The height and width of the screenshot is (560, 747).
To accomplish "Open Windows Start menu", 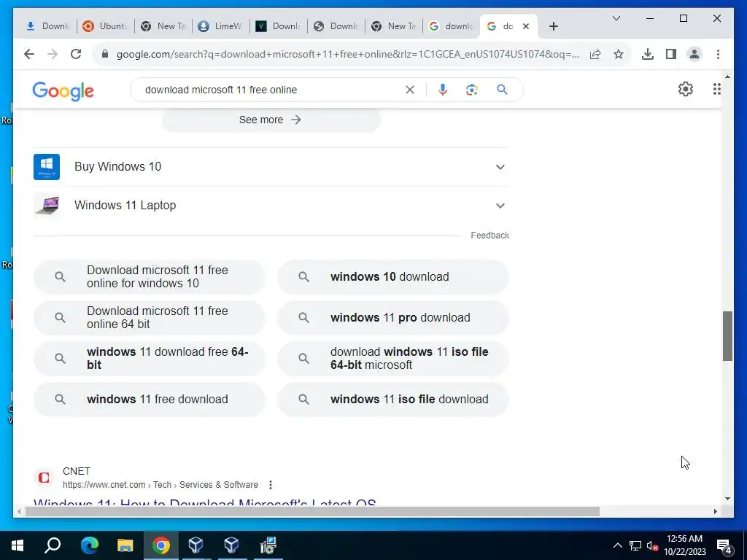I will 18,545.
